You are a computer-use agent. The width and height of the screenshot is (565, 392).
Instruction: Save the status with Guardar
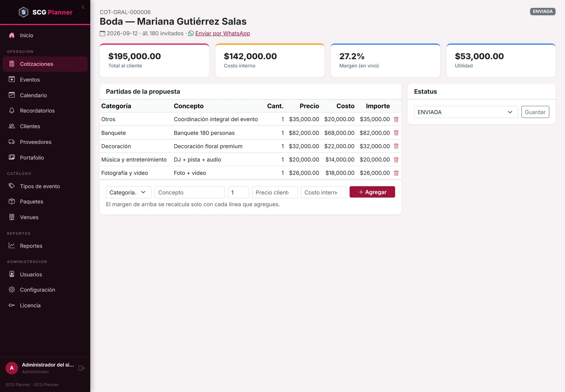coord(535,112)
